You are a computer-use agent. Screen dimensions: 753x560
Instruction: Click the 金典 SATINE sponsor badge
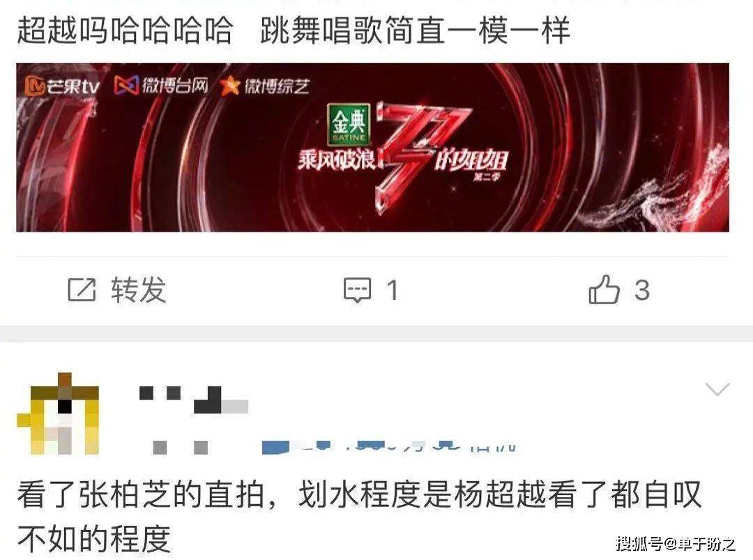[x=349, y=124]
